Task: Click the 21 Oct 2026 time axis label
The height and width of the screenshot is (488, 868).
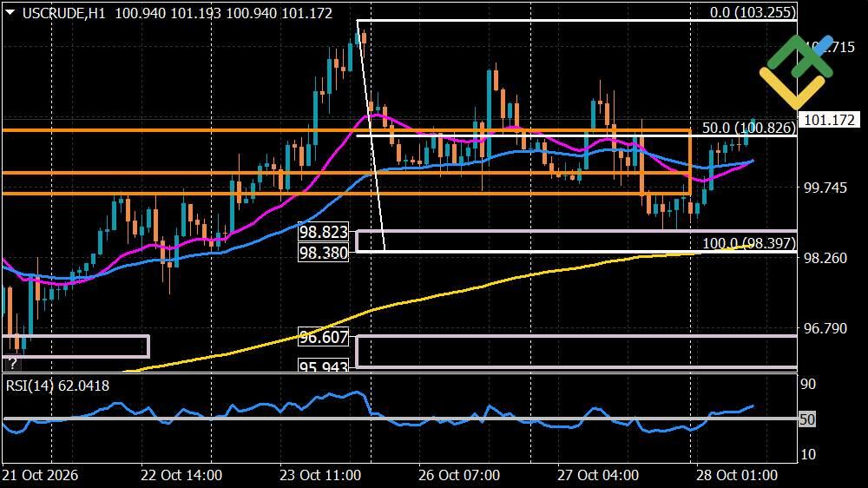Action: (x=40, y=475)
